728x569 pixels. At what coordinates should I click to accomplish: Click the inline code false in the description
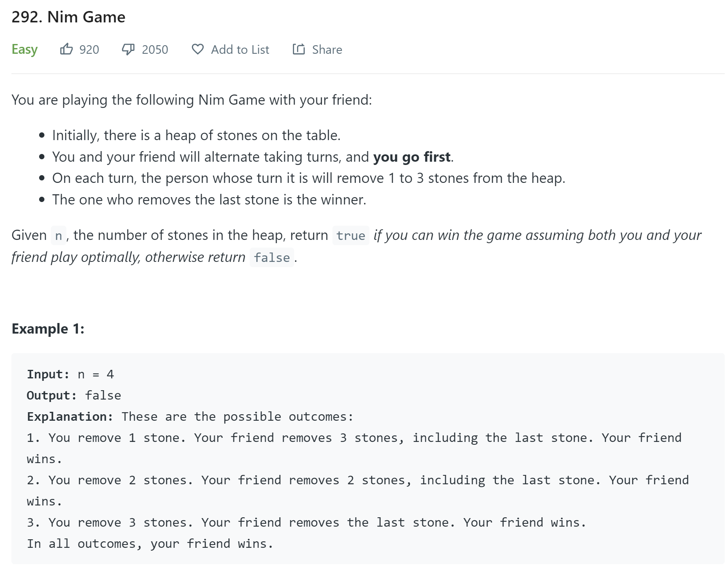[272, 257]
